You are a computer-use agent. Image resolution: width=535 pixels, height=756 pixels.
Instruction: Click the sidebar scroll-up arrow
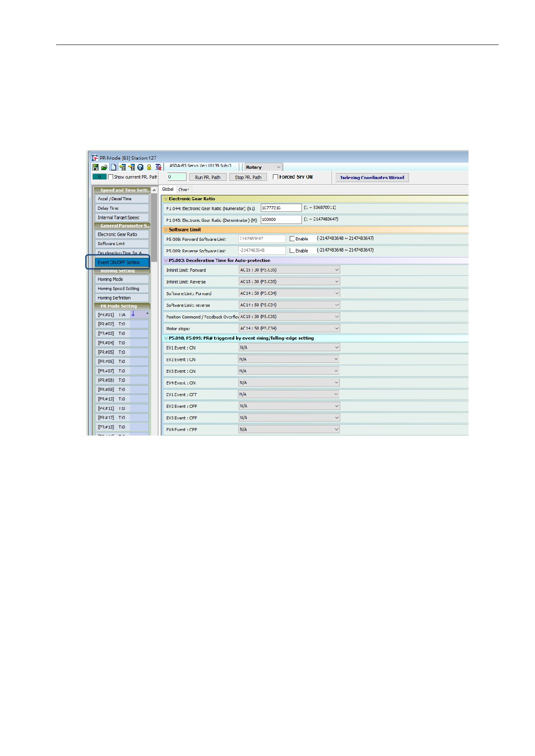click(x=154, y=190)
